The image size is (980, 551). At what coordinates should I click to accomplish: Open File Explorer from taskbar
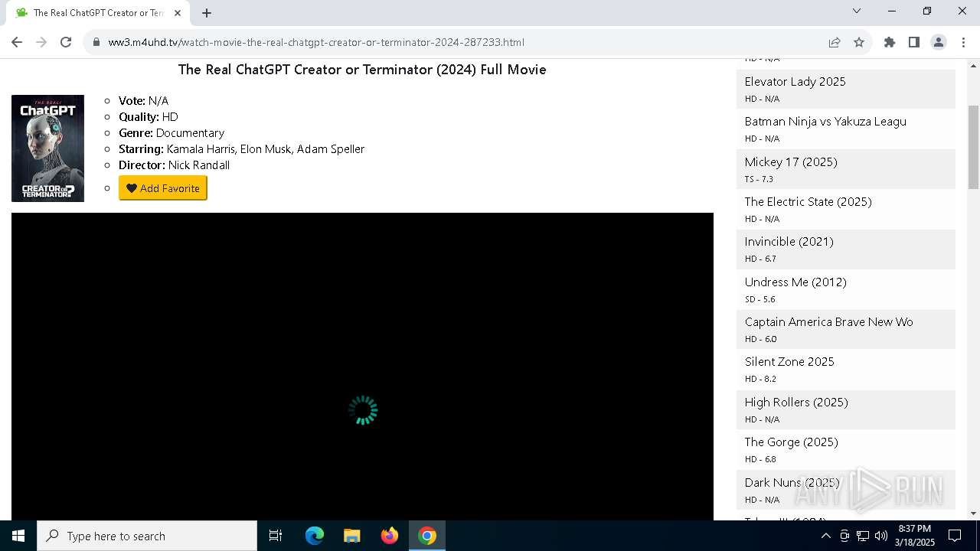pyautogui.click(x=352, y=536)
